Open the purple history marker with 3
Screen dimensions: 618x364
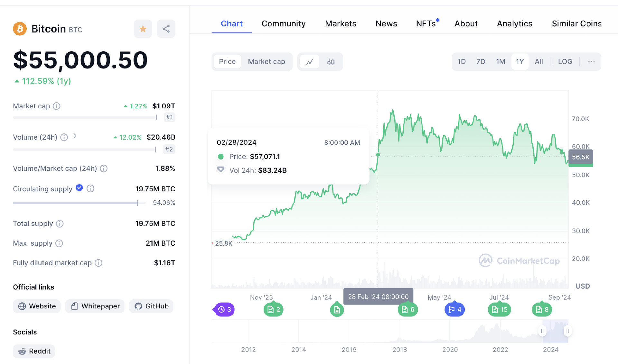pyautogui.click(x=224, y=309)
